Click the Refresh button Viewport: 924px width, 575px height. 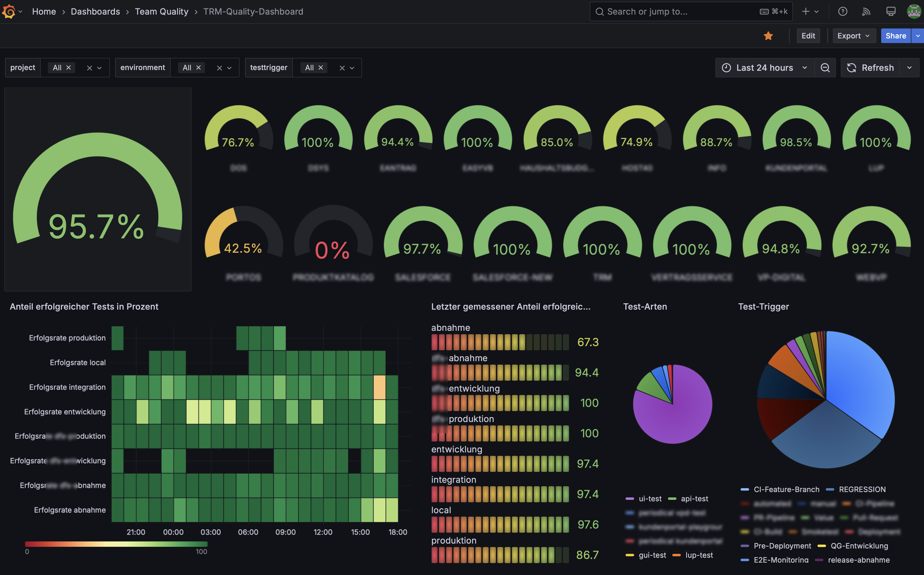(871, 67)
